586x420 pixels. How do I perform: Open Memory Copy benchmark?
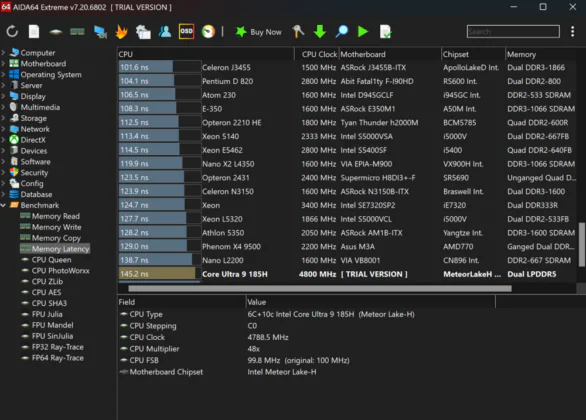[x=56, y=238]
